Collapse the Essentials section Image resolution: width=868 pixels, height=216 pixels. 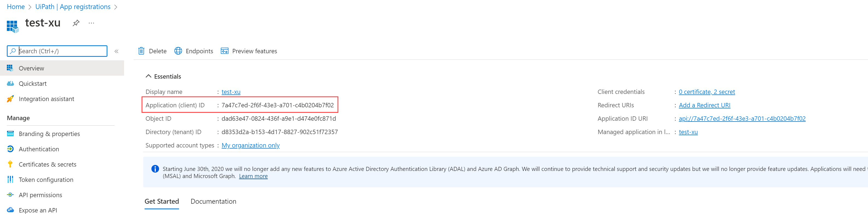pos(163,76)
